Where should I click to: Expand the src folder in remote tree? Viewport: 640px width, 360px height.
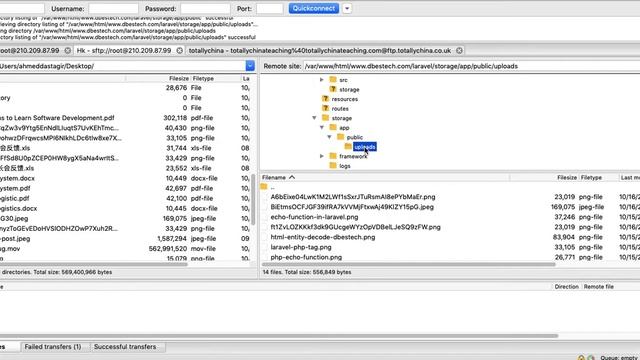(x=322, y=80)
